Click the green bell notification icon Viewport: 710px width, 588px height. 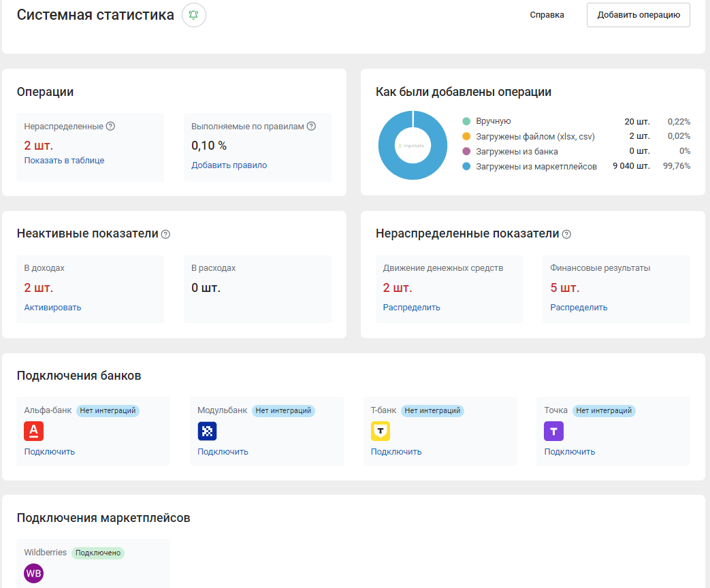coord(194,15)
